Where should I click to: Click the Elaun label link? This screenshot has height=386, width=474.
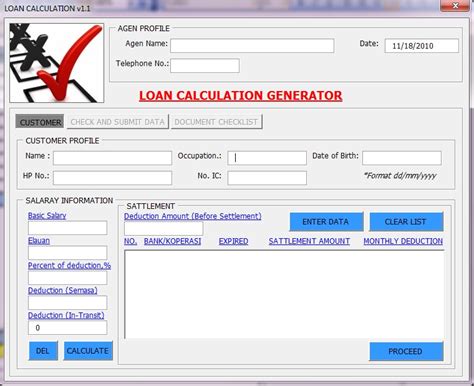[x=39, y=241]
